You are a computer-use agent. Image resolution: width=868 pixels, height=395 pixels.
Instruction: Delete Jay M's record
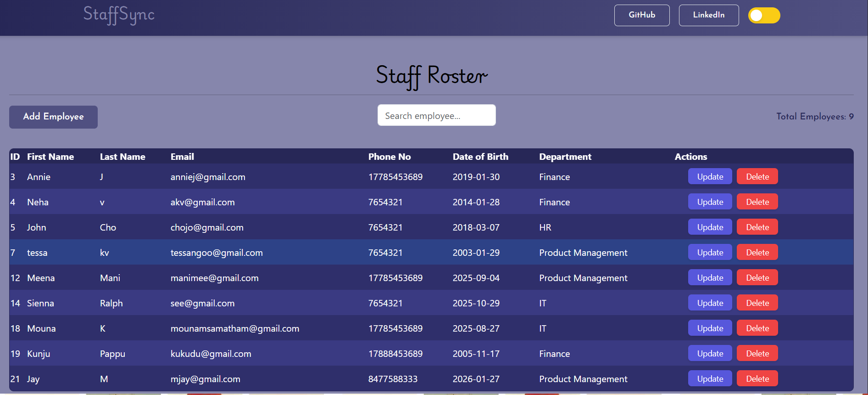click(x=757, y=379)
